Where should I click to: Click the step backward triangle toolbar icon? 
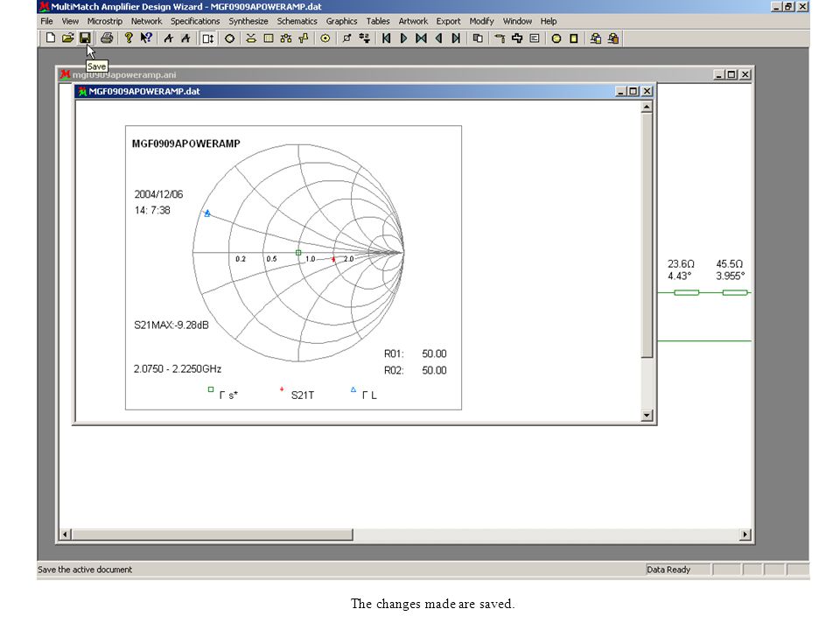pos(438,38)
